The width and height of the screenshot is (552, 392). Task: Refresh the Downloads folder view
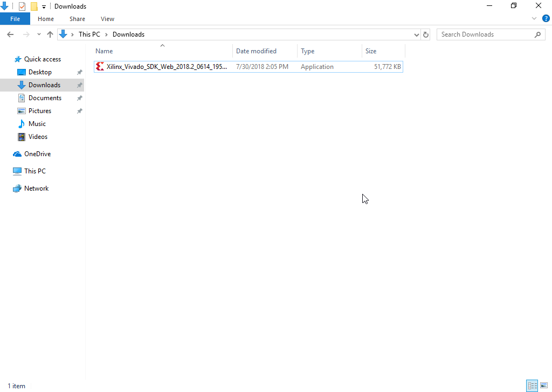pyautogui.click(x=426, y=35)
